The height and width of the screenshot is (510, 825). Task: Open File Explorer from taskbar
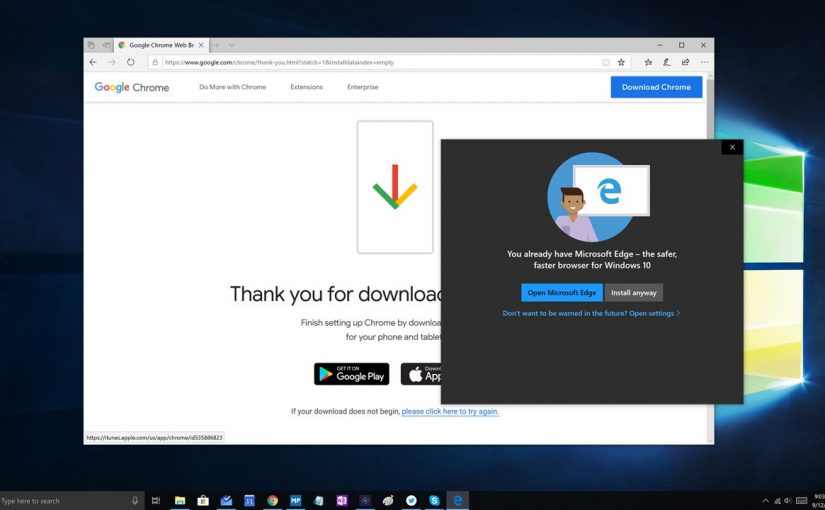180,501
